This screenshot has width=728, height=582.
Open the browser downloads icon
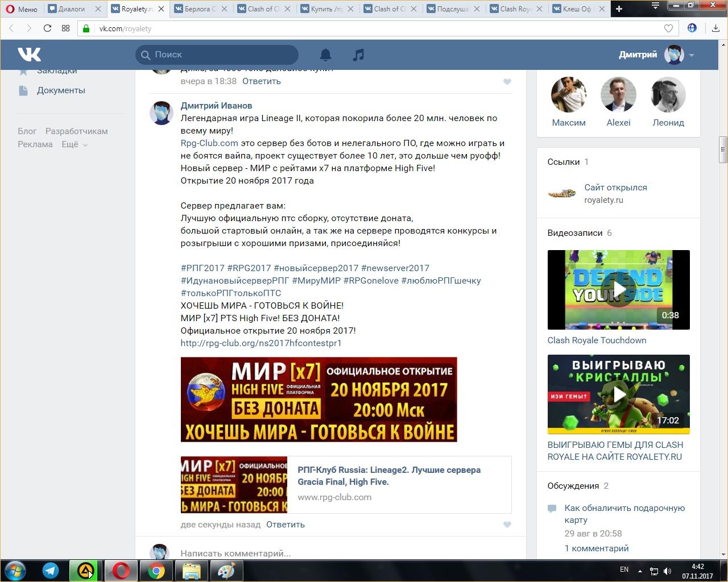click(715, 28)
